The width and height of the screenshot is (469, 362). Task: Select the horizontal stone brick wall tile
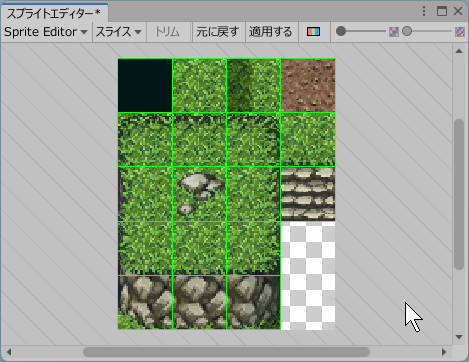pos(308,194)
